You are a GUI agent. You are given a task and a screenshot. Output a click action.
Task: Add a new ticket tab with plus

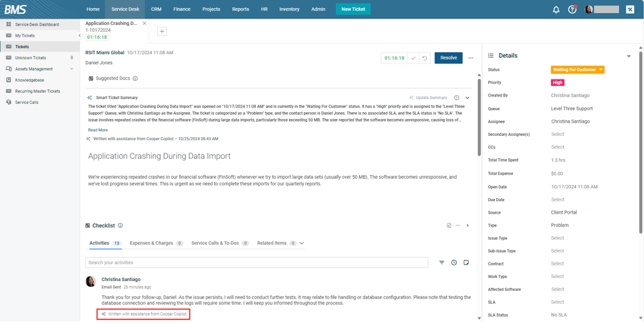coord(162,31)
